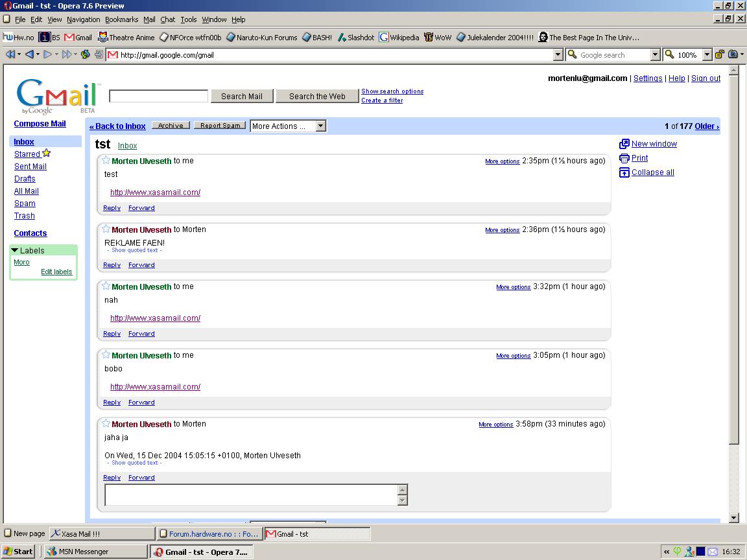Open the BASH! bookmark
Screen dimensions: 747x560
[317, 37]
